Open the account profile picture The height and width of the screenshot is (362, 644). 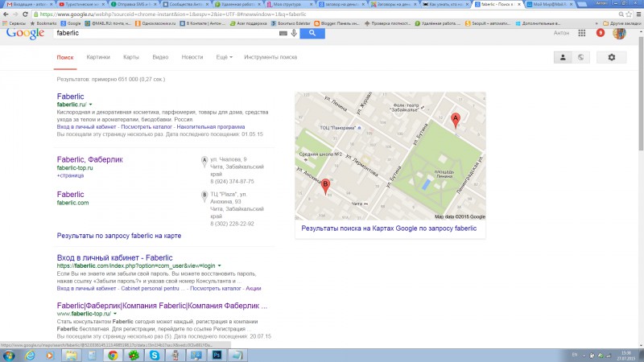click(x=619, y=33)
